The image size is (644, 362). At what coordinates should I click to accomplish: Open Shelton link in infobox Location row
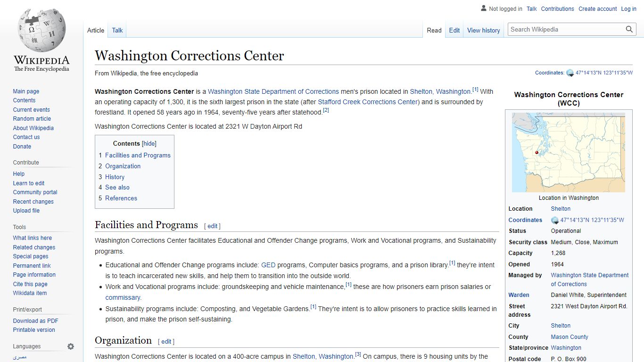pyautogui.click(x=561, y=209)
